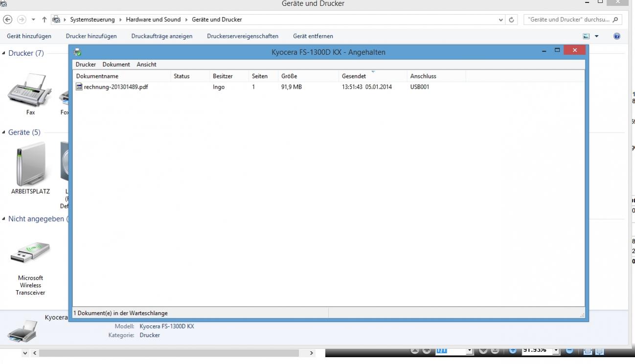The height and width of the screenshot is (364, 635).
Task: Expand the arrow after Systemsteuerung in breadcrumb
Action: pos(120,20)
